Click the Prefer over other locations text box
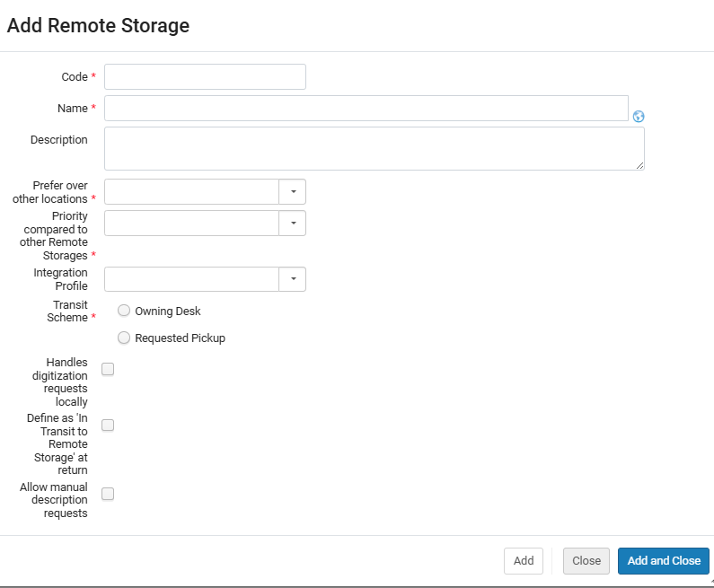The image size is (714, 588). (x=191, y=192)
